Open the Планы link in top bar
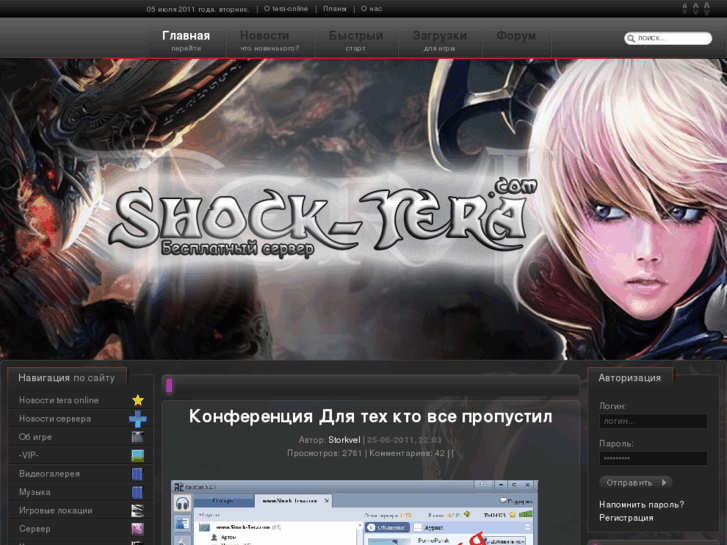 334,9
